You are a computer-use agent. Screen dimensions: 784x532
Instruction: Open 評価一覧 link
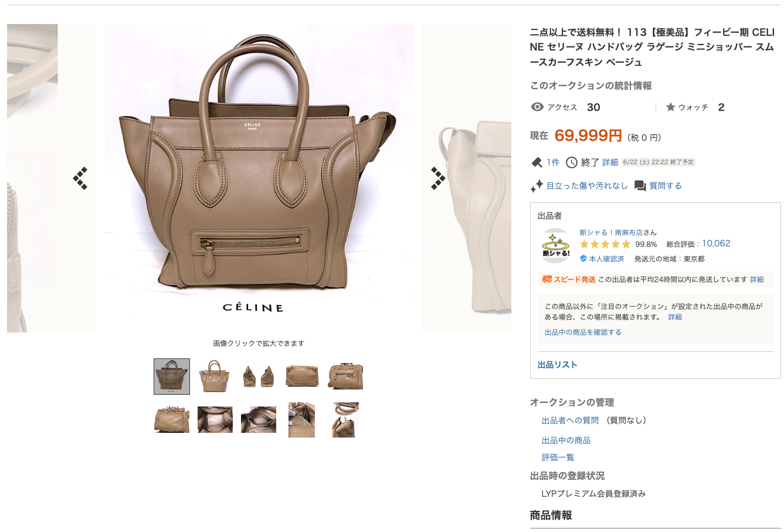[x=558, y=457]
